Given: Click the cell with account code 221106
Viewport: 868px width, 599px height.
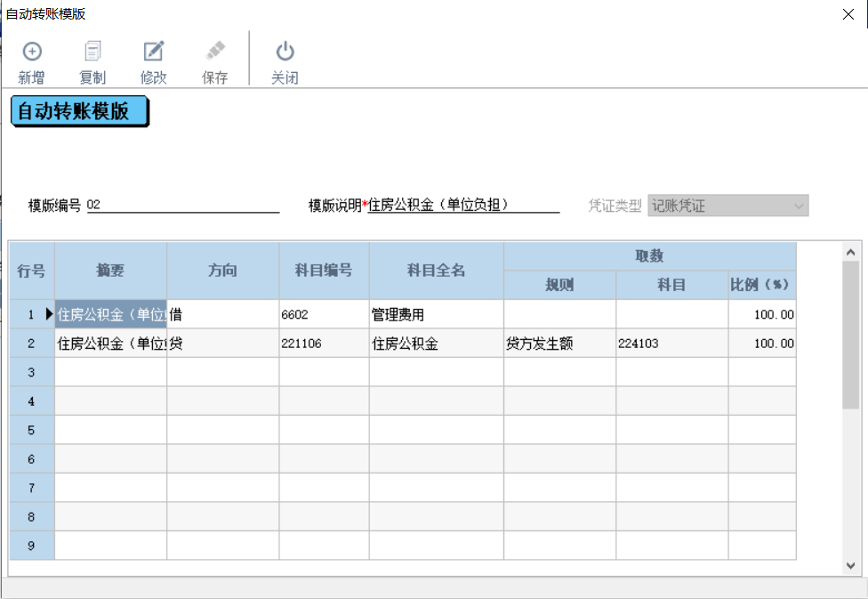Looking at the screenshot, I should (325, 344).
